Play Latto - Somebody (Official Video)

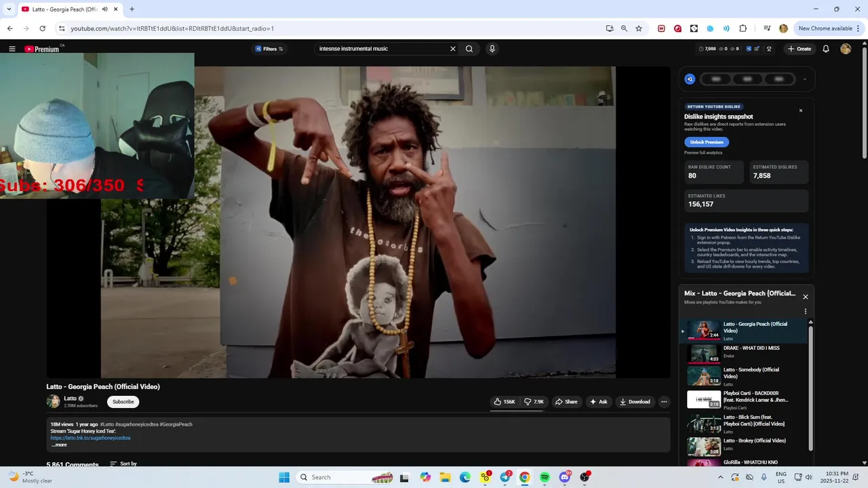tap(744, 375)
